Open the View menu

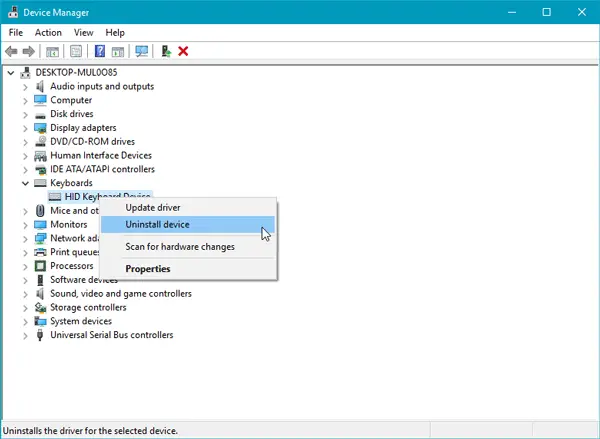point(83,33)
